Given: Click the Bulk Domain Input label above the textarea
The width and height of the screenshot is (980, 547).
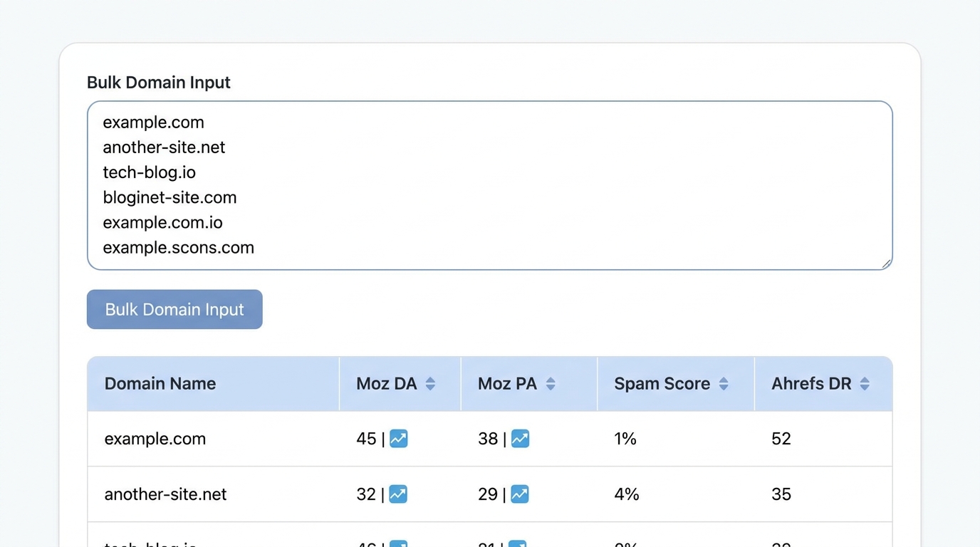Looking at the screenshot, I should [159, 83].
